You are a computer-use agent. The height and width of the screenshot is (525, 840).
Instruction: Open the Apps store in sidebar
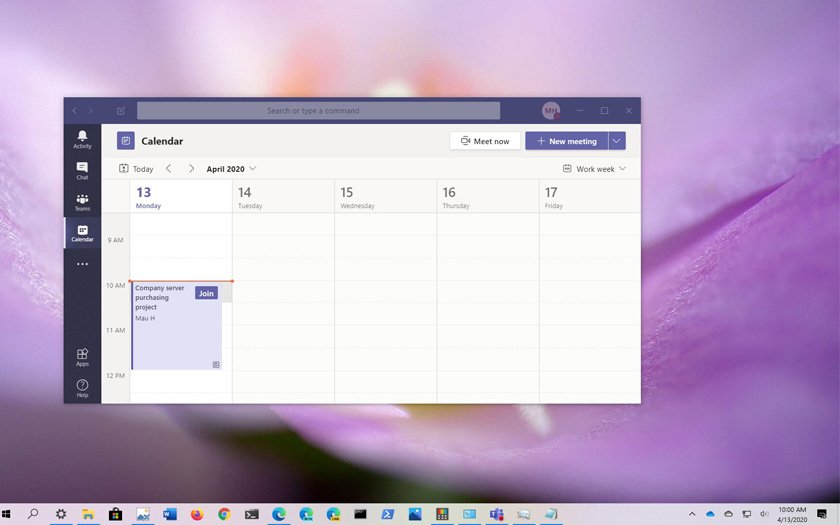[82, 356]
